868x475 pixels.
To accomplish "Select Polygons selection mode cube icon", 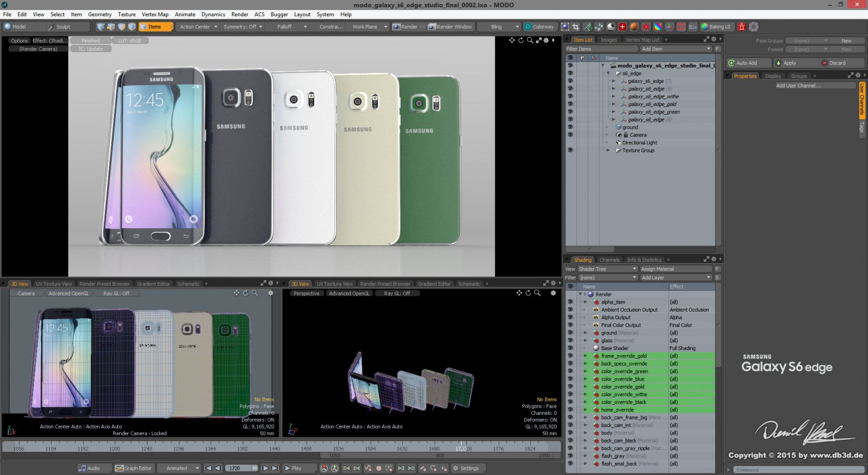I will coord(122,27).
